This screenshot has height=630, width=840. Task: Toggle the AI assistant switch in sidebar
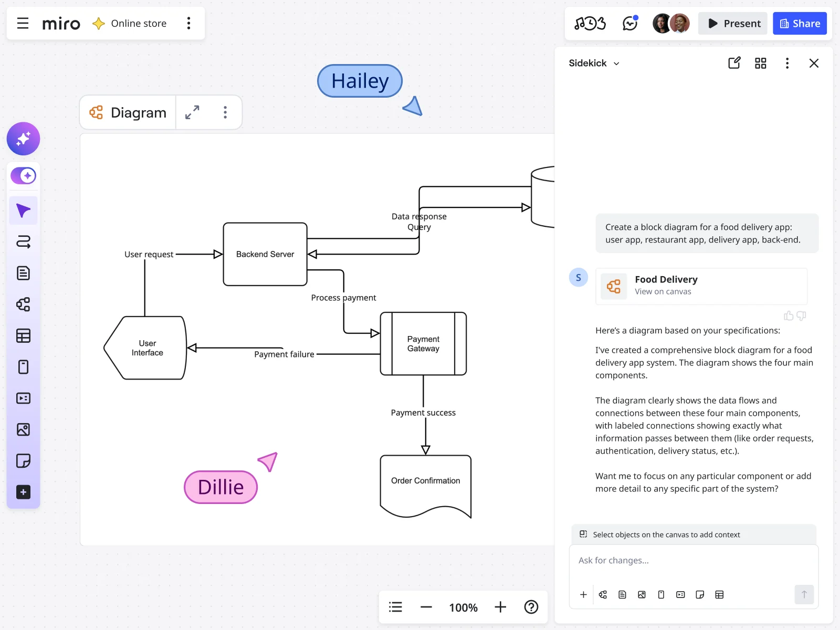(x=23, y=175)
